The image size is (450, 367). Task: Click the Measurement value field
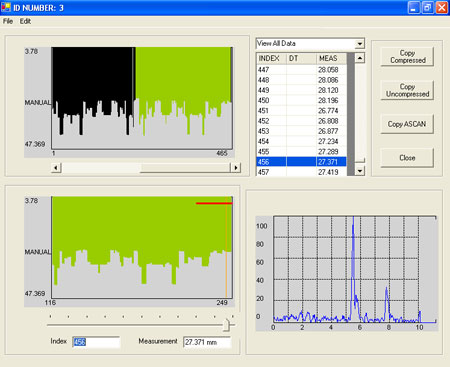pyautogui.click(x=207, y=342)
